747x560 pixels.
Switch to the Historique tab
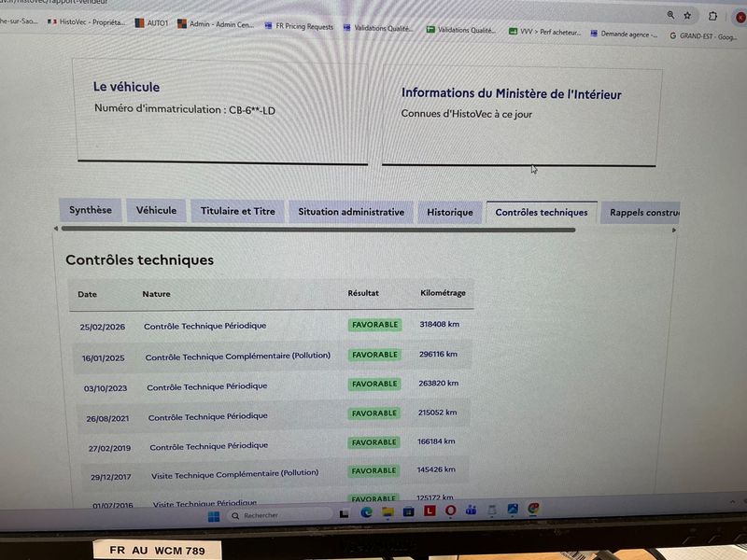click(x=450, y=213)
